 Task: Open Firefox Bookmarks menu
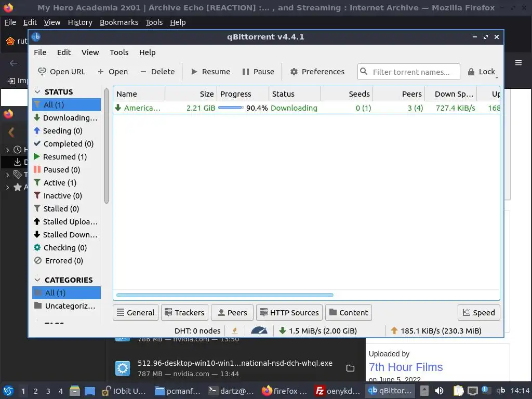(x=119, y=22)
